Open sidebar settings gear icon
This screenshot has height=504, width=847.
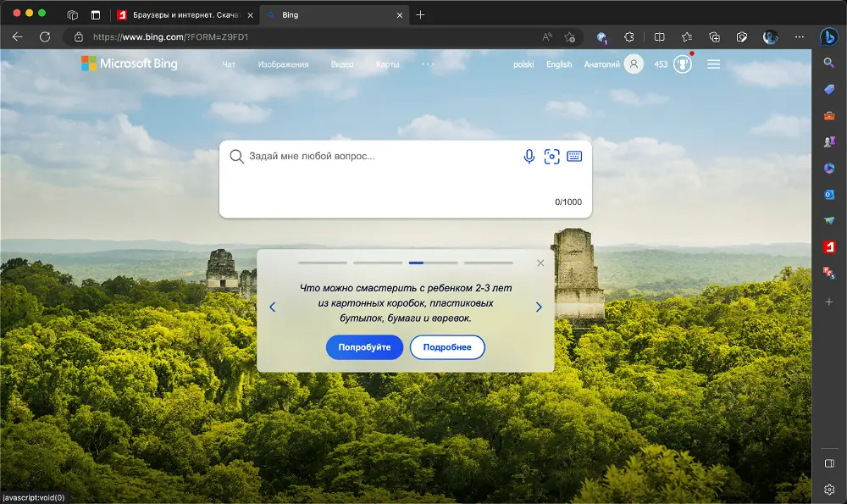[829, 490]
